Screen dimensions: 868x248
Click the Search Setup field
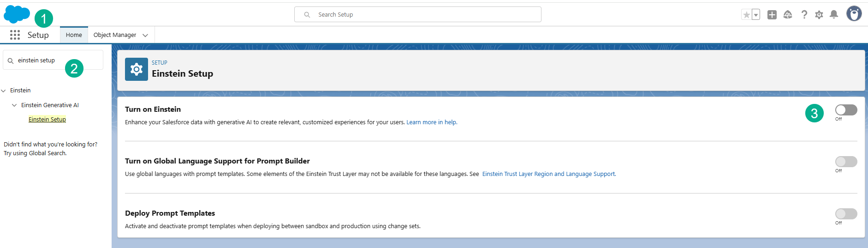[418, 14]
